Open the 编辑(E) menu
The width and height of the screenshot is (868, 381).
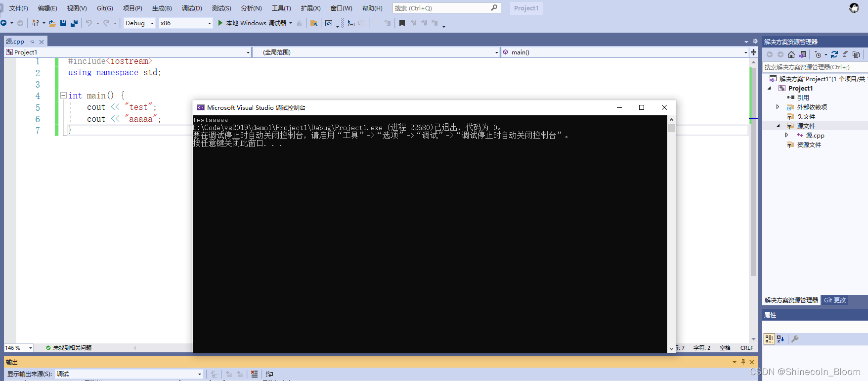coord(47,8)
